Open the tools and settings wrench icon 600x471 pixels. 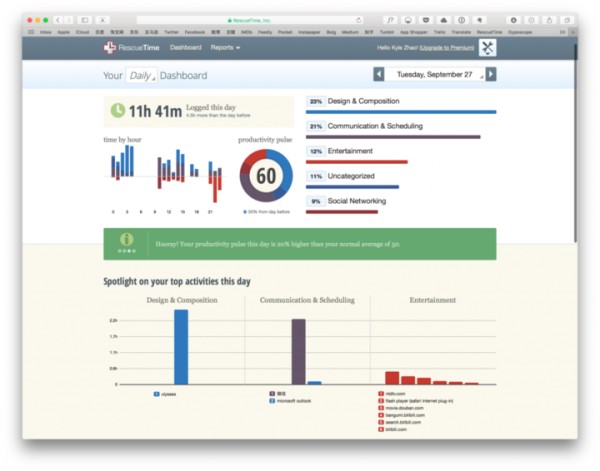[488, 48]
